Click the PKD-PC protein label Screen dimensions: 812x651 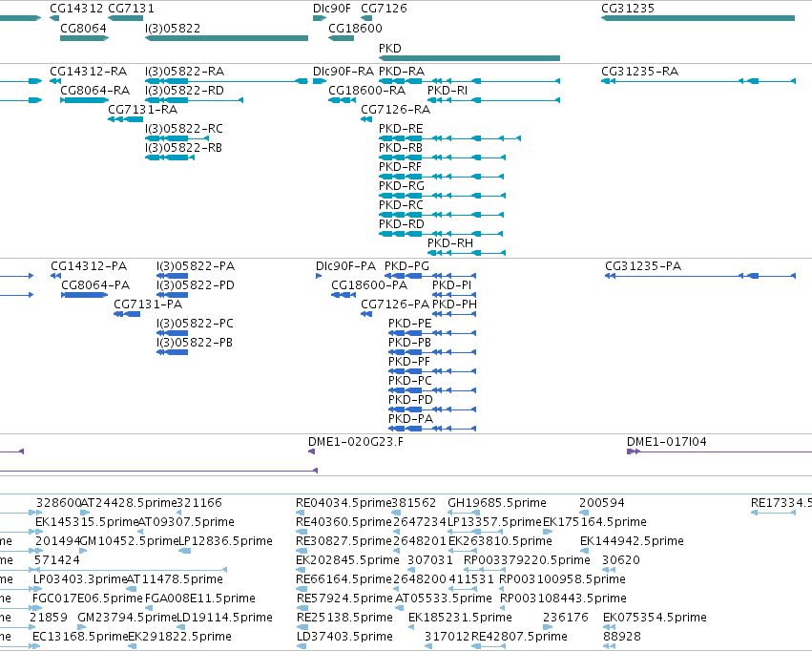point(409,380)
